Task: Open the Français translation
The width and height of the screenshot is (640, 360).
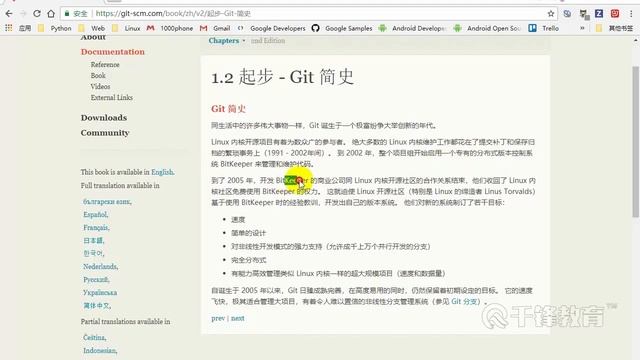Action: [96, 227]
